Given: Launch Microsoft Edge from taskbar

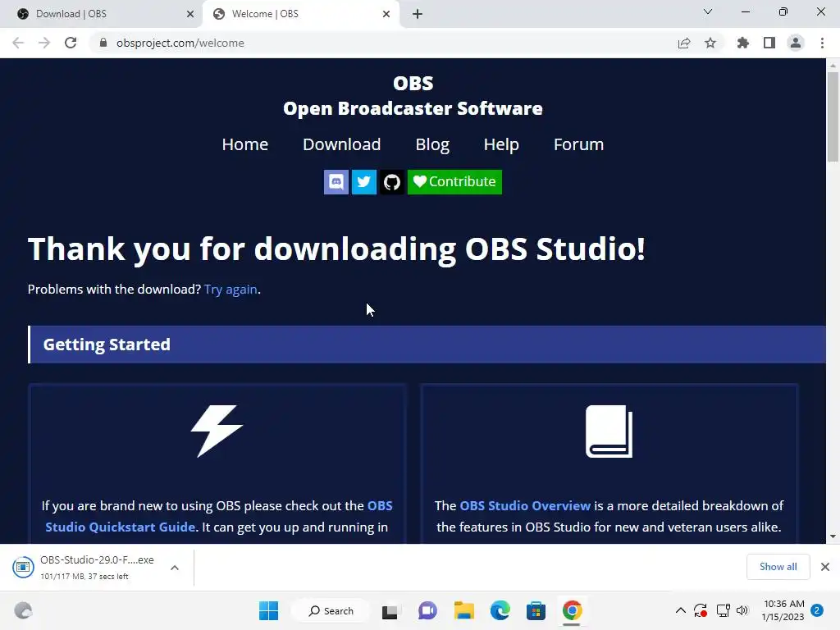Looking at the screenshot, I should pyautogui.click(x=500, y=610).
